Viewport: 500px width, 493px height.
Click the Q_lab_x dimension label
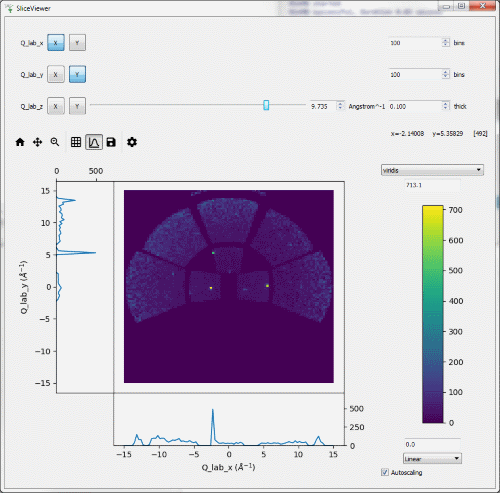click(x=32, y=43)
